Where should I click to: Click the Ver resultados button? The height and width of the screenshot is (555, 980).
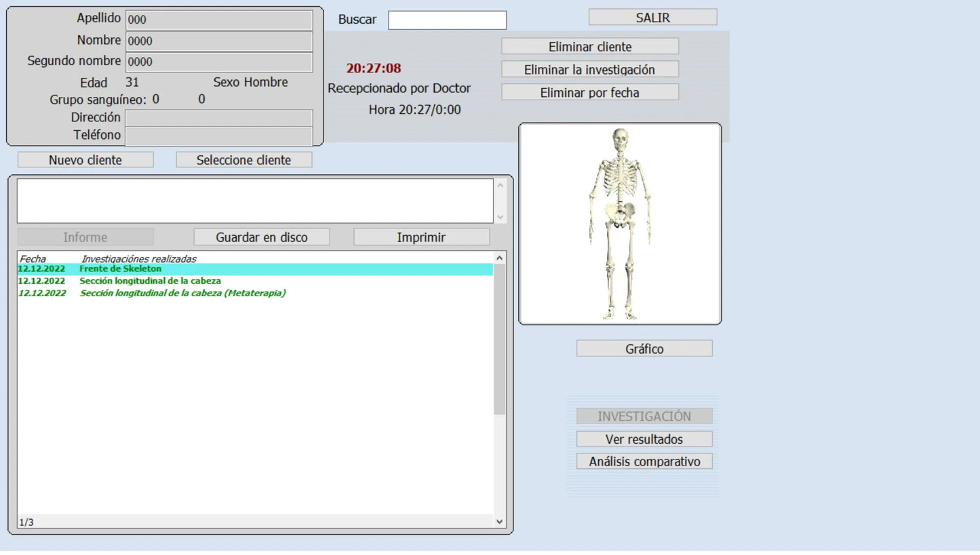644,440
